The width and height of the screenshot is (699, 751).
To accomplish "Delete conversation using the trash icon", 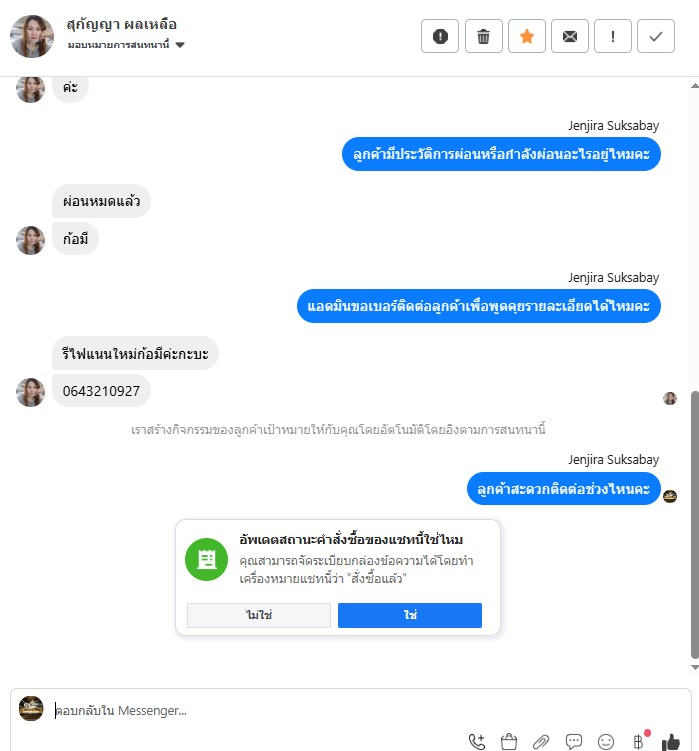I will click(x=483, y=36).
